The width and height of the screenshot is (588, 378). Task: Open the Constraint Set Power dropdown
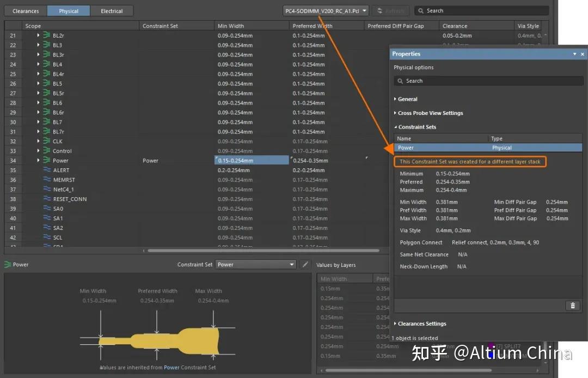tap(256, 264)
